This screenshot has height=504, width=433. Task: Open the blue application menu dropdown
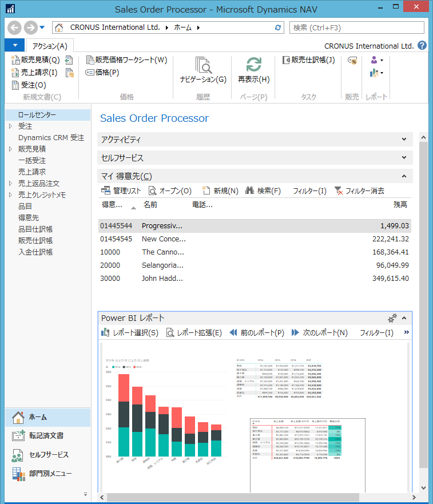pyautogui.click(x=15, y=45)
